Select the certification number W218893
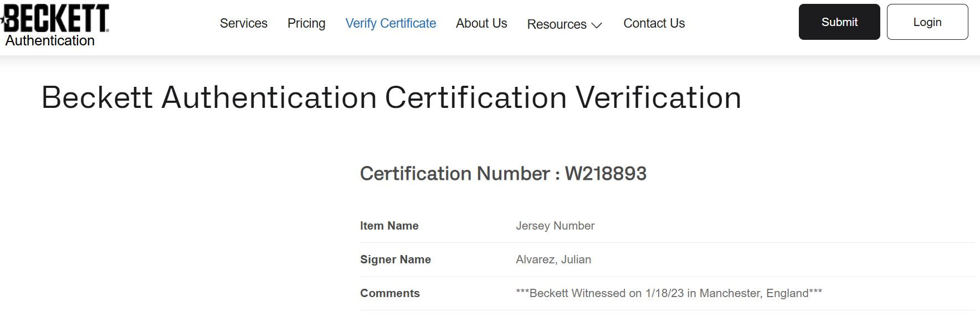 click(x=606, y=174)
